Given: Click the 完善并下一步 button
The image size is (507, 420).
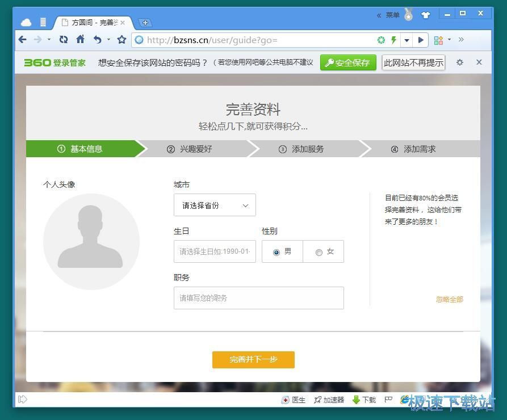Looking at the screenshot, I should pyautogui.click(x=253, y=360).
